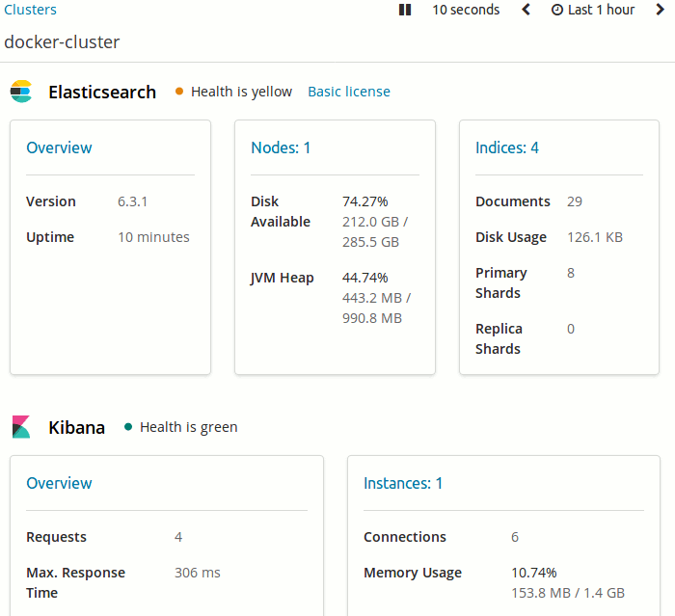
Task: Advance to the next time window
Action: click(660, 10)
